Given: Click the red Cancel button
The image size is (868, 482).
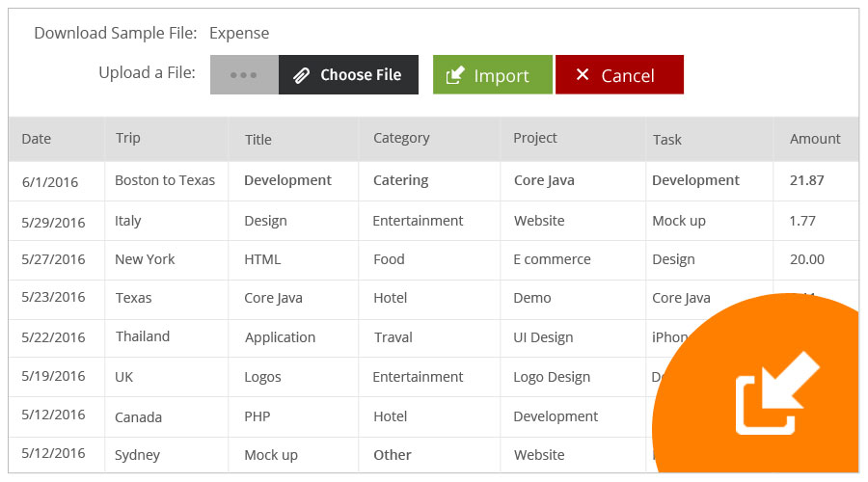Looking at the screenshot, I should pyautogui.click(x=619, y=74).
